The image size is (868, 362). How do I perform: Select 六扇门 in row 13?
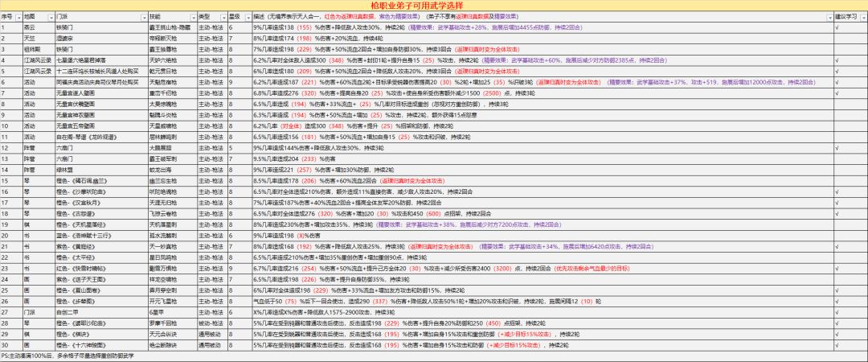click(101, 159)
